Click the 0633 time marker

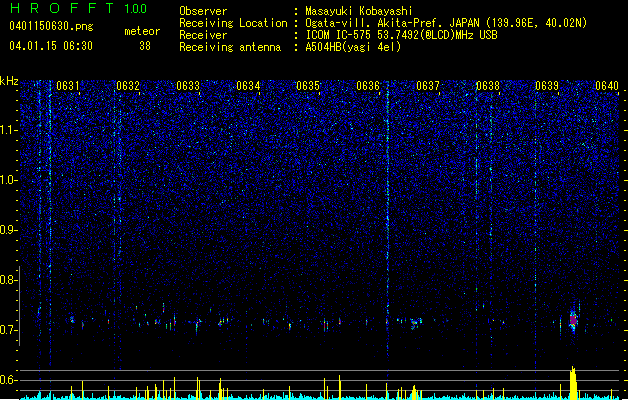(188, 86)
